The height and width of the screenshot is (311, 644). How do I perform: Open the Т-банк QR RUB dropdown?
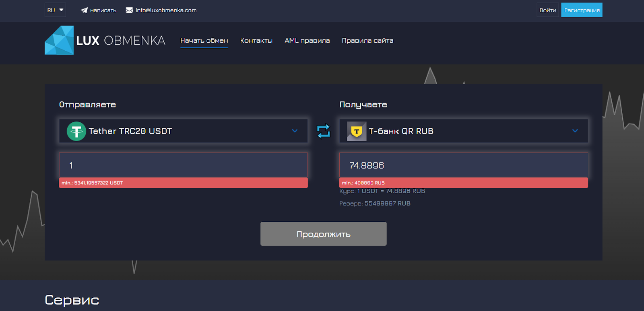464,131
